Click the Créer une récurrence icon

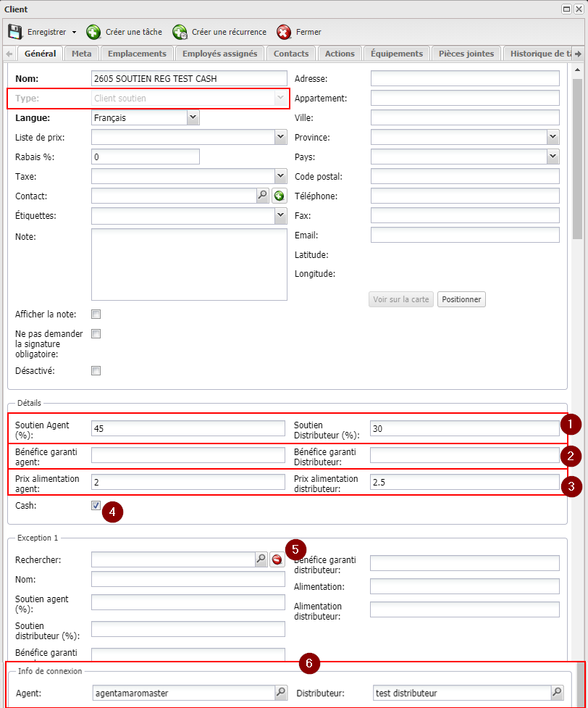[x=180, y=32]
